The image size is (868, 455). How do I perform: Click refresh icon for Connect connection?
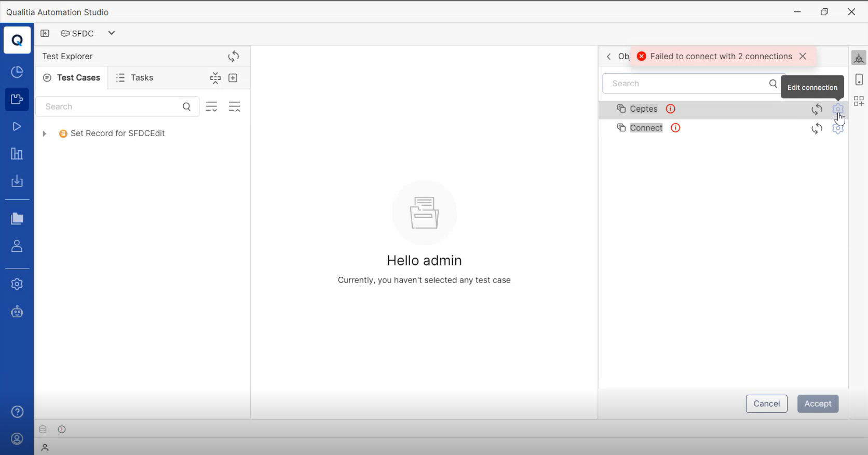click(x=817, y=128)
